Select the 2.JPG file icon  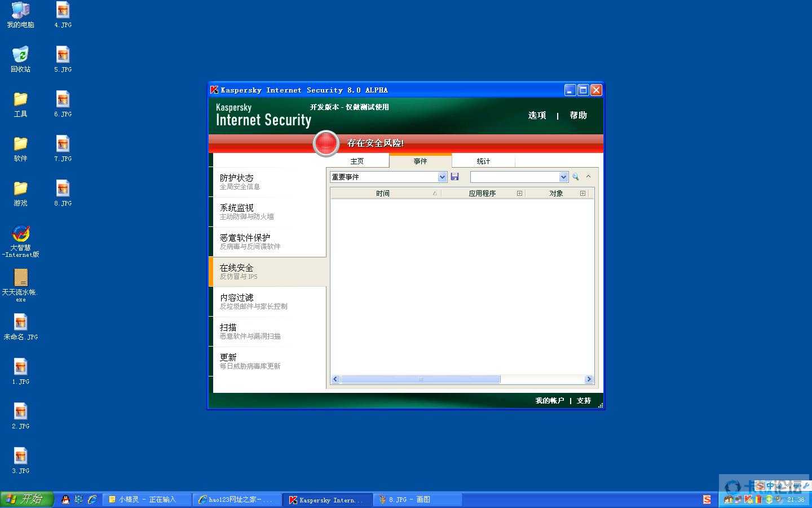click(21, 416)
